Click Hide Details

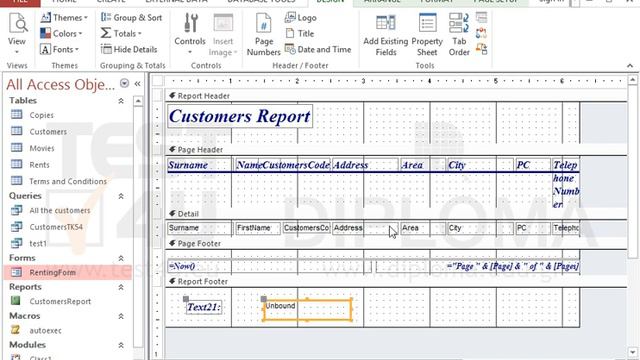point(129,49)
